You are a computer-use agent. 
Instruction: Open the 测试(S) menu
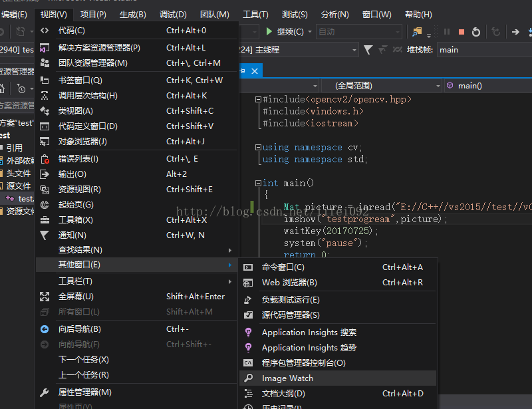pos(295,15)
